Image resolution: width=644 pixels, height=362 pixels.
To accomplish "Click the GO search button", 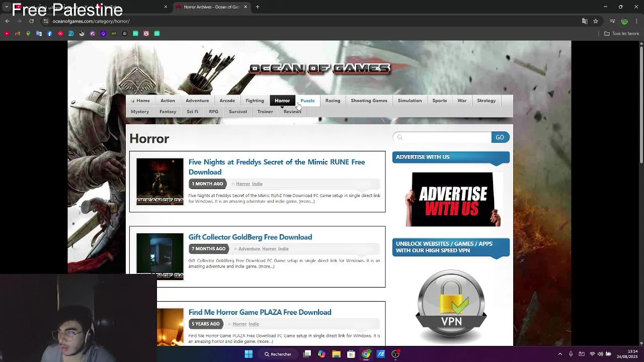I will click(500, 137).
